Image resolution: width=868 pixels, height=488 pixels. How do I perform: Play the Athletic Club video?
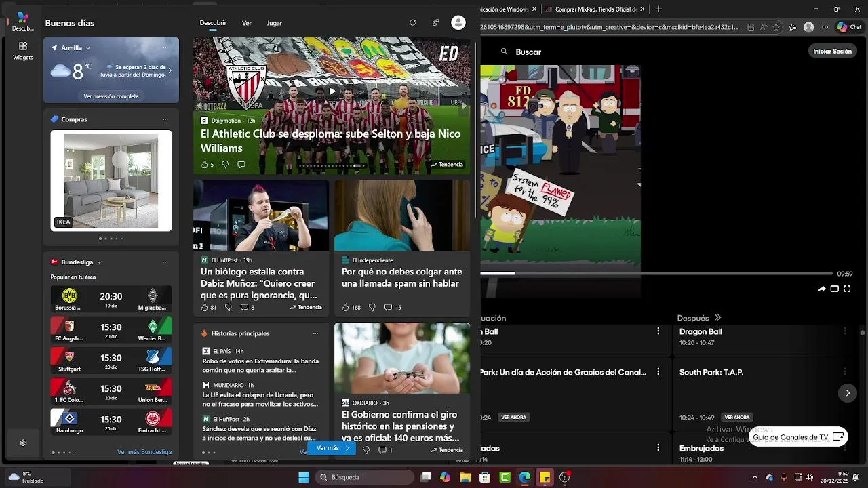(332, 91)
